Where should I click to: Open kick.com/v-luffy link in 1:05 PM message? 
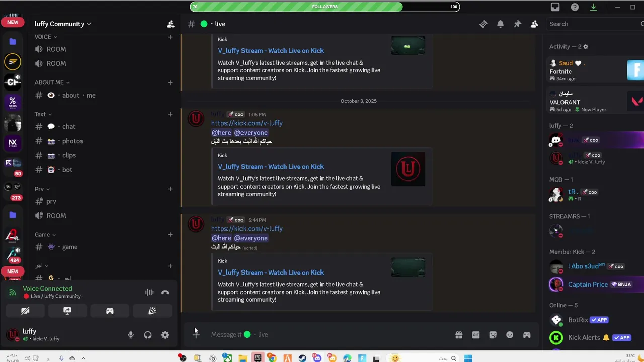click(247, 123)
